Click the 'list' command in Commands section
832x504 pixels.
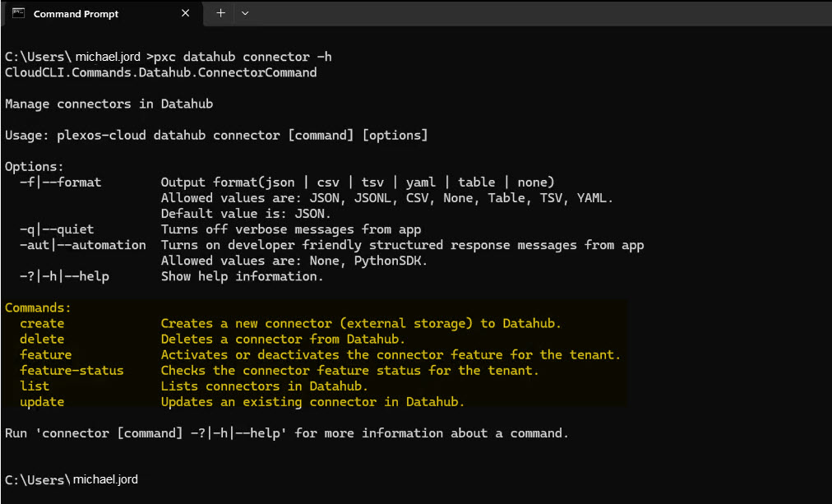(34, 386)
